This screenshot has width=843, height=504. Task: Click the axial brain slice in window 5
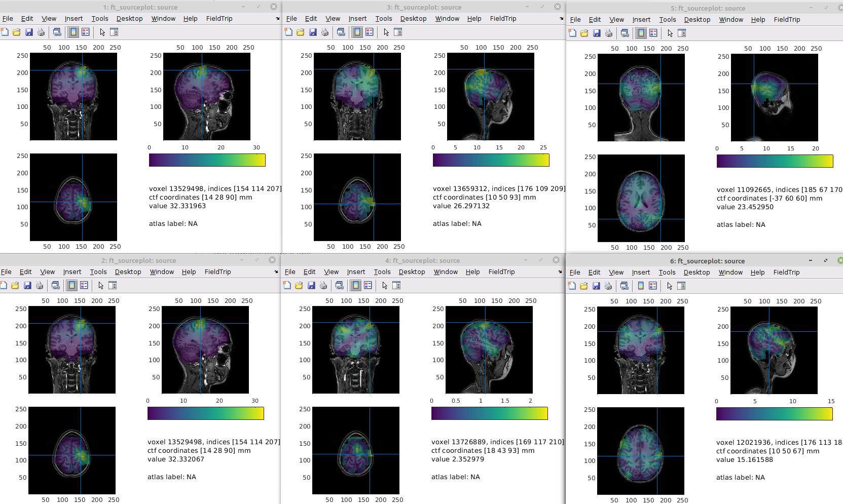(x=641, y=198)
